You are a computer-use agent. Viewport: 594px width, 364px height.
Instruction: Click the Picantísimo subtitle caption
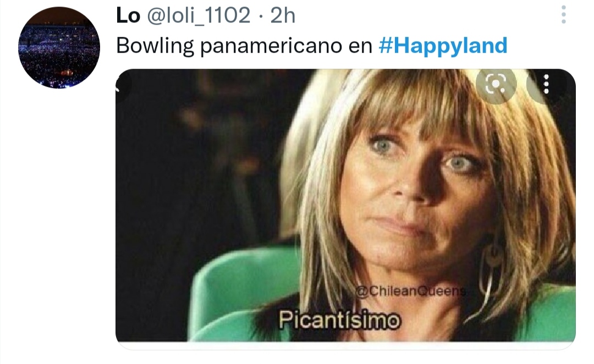340,320
